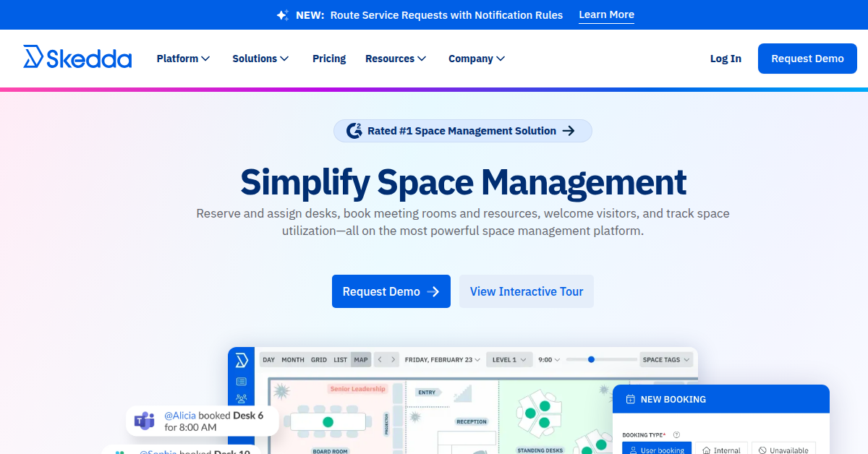This screenshot has height=454, width=868.
Task: Click the previous day arrow in the map toolbar
Action: [x=380, y=359]
